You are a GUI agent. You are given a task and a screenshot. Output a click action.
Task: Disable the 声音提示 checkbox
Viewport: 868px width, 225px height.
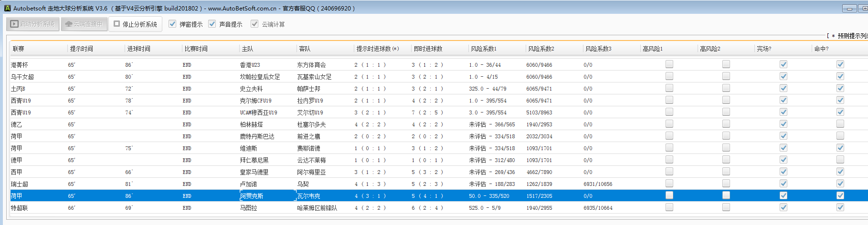212,24
